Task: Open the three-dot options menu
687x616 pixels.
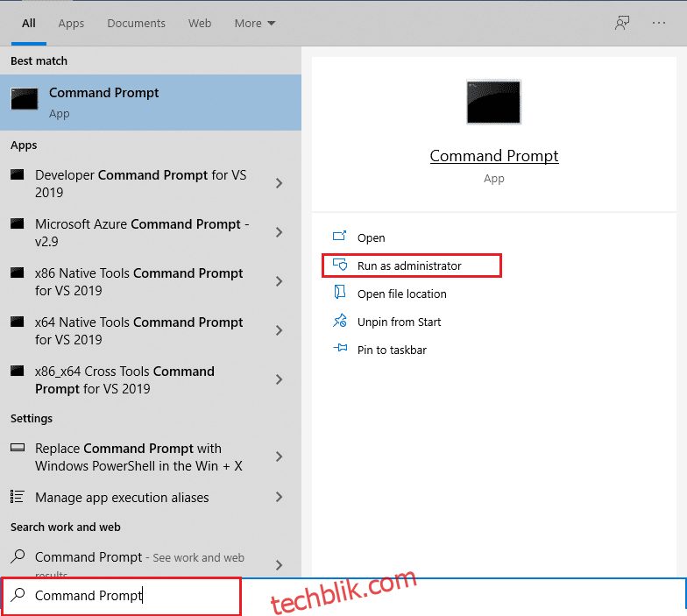Action: 659,23
